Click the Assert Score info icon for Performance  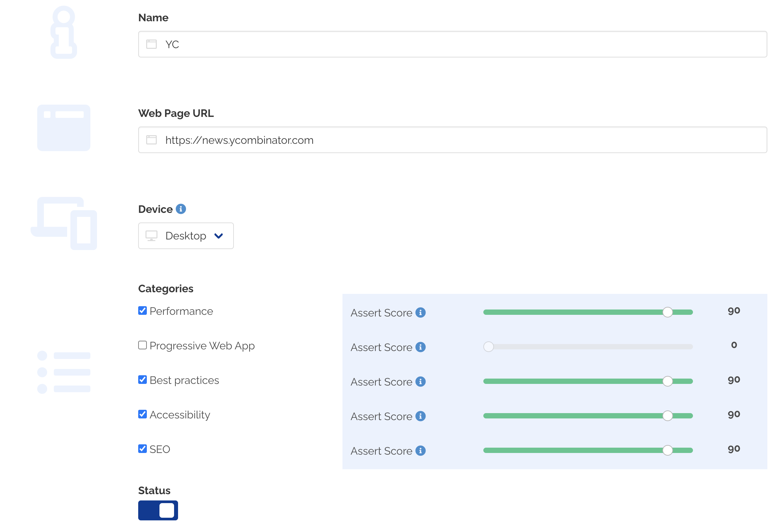coord(421,312)
